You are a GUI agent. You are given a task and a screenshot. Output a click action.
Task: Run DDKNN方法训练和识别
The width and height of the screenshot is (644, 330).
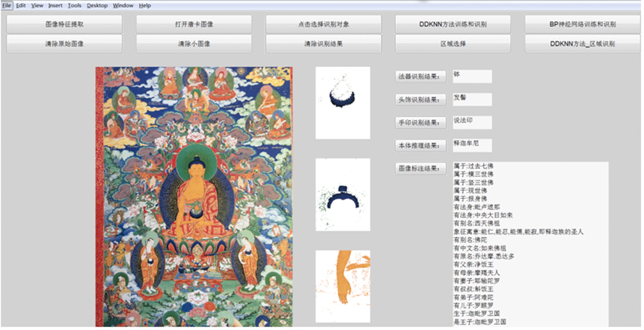coord(453,24)
